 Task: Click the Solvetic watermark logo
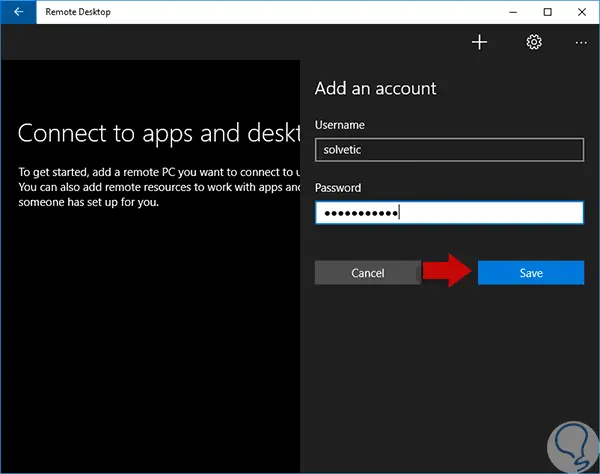[572, 447]
